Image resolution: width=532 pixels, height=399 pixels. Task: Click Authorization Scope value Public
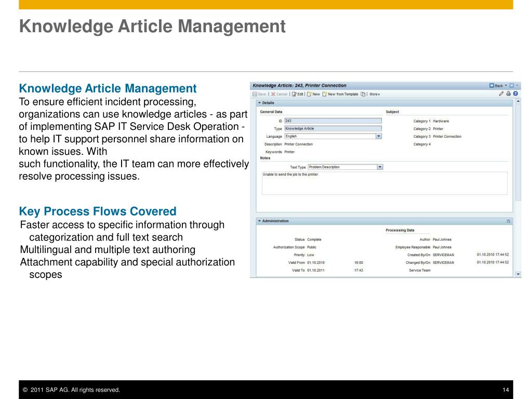[x=312, y=247]
